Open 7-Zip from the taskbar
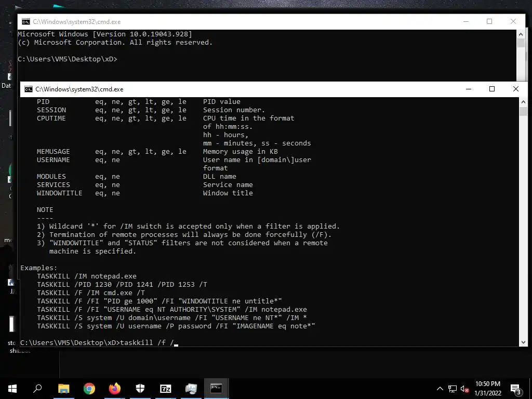 (x=166, y=389)
